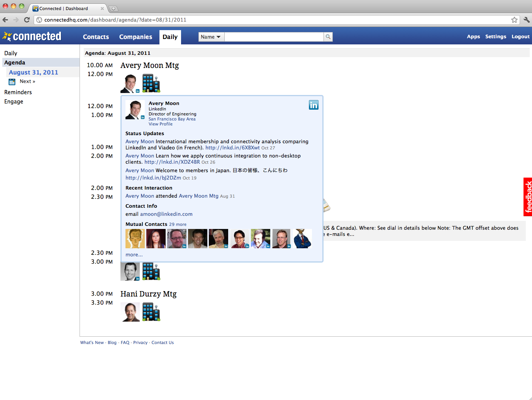Open Chrome wrench menu
This screenshot has height=400, width=532.
527,20
